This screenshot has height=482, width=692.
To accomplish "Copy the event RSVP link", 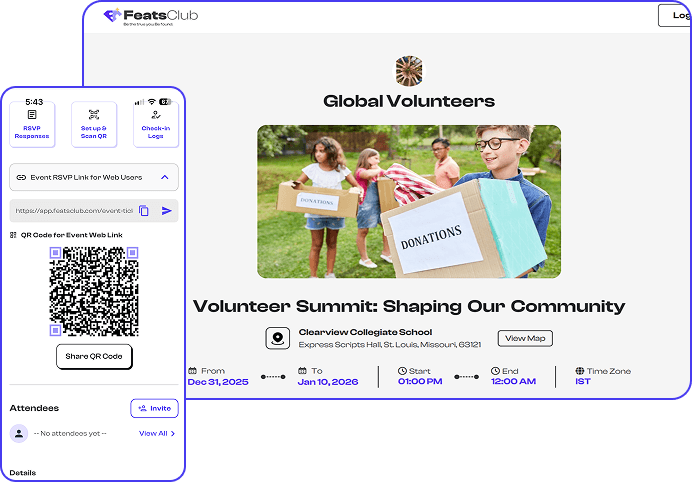I will [x=144, y=211].
